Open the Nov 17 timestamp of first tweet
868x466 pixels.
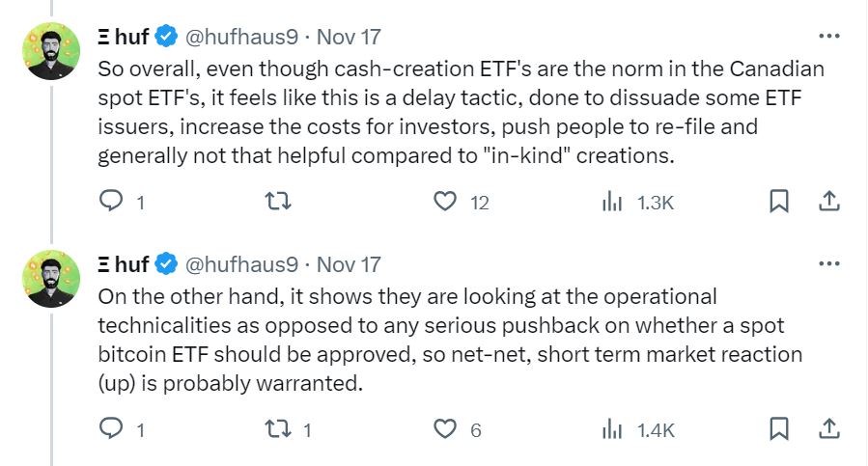tap(349, 38)
